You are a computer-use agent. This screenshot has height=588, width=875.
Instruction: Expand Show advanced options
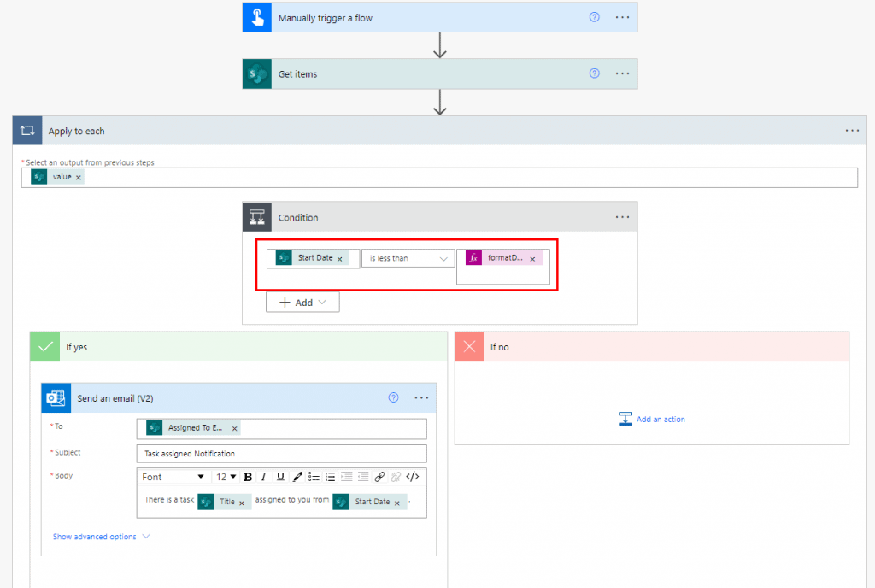click(101, 537)
